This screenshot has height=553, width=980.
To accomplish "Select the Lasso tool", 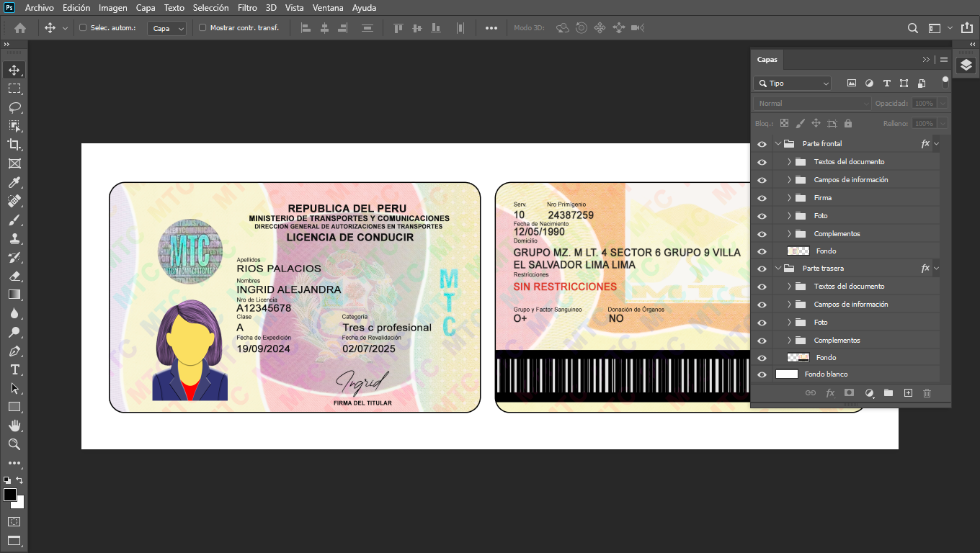I will 14,107.
